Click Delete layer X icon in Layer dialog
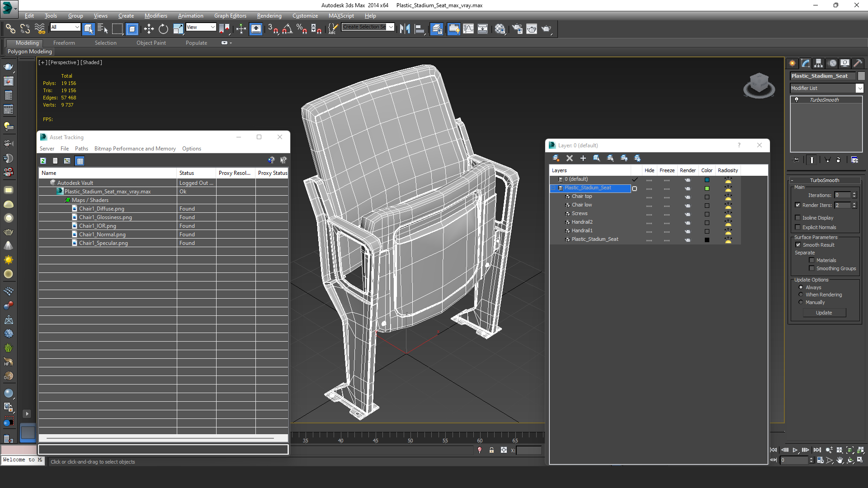Image resolution: width=868 pixels, height=488 pixels. pyautogui.click(x=570, y=158)
